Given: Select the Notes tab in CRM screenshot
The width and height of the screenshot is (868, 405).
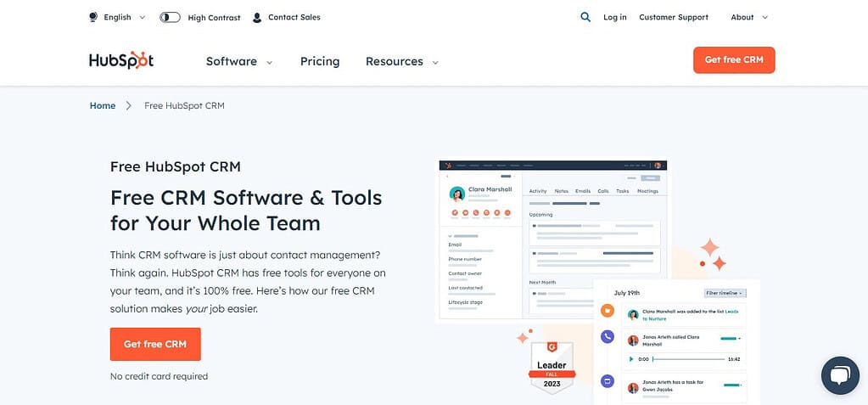Looking at the screenshot, I should tap(562, 191).
